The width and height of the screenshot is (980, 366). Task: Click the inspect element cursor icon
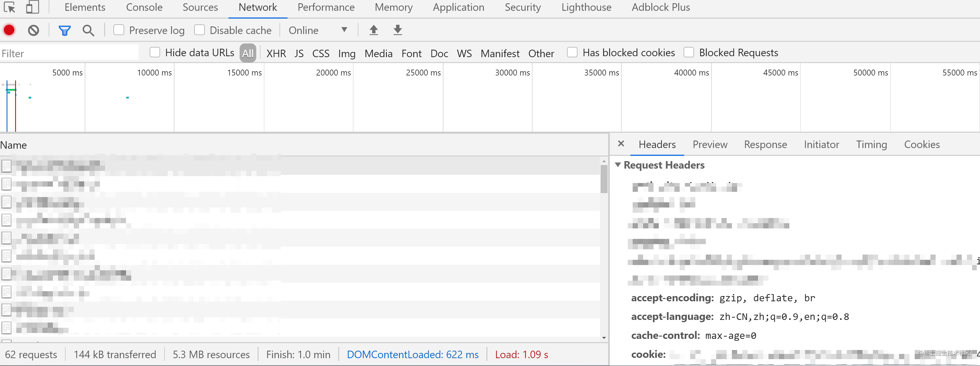[9, 7]
